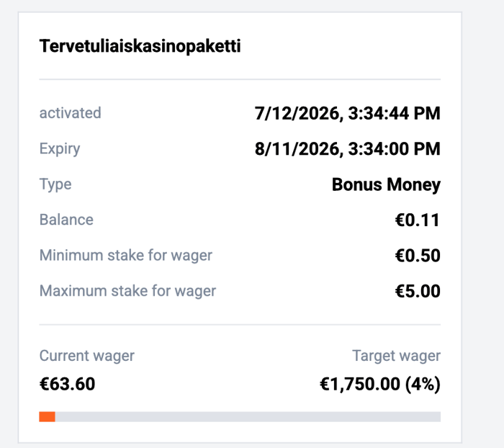The image size is (504, 448).
Task: Click the grey unfilled wager progress bar
Action: [248, 416]
